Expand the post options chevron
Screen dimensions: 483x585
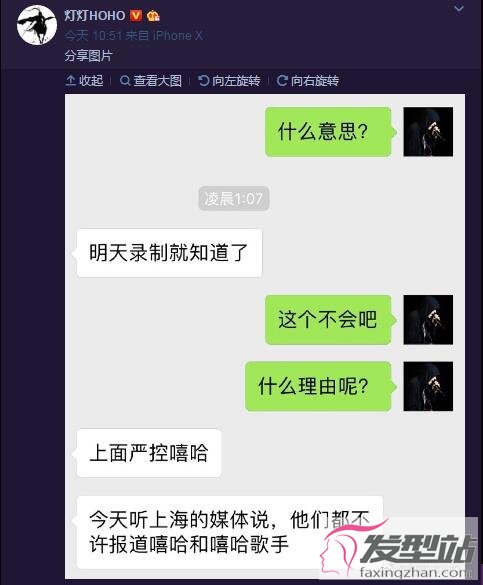[x=459, y=8]
